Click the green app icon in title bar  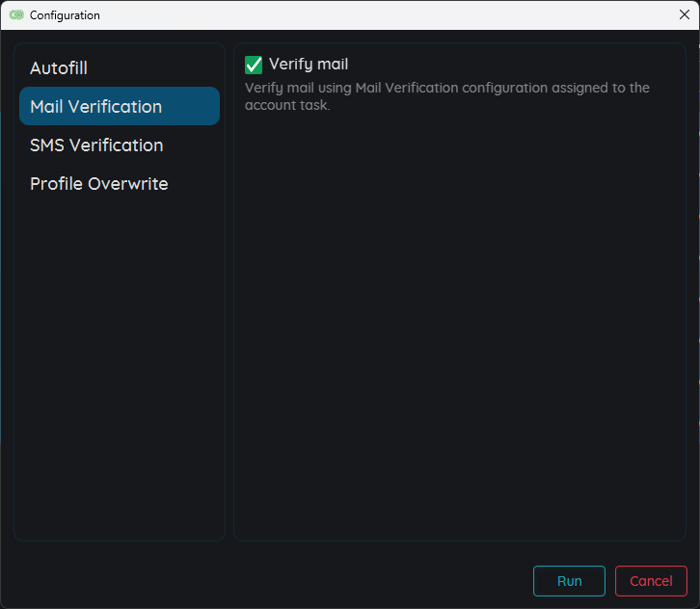[16, 15]
